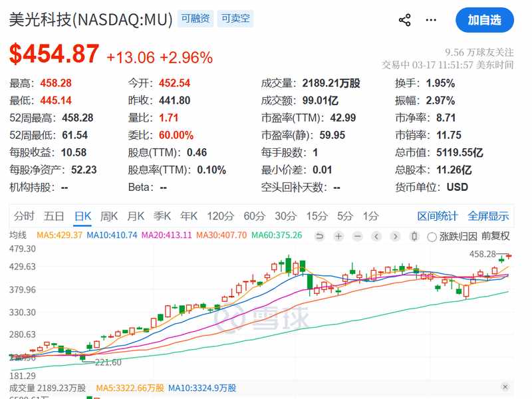This screenshot has height=399, width=532.
Task: Pan the chart right using the right arrow
Action: coord(395,236)
